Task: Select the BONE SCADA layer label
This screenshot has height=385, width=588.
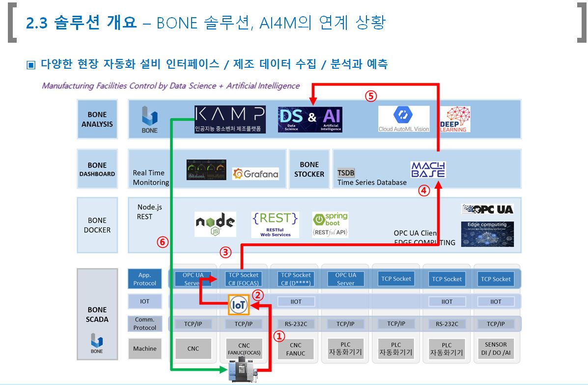Action: click(x=97, y=314)
